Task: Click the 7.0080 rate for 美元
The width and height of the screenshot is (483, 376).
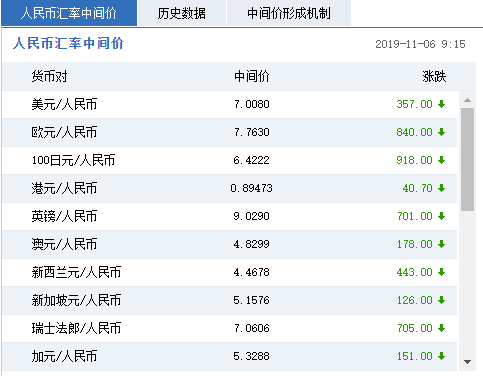Action: pos(252,104)
